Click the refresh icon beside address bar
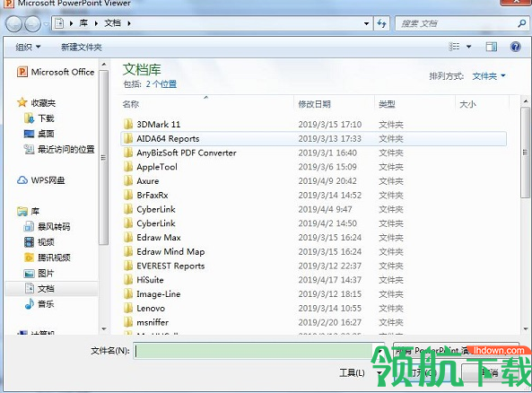 click(x=381, y=23)
